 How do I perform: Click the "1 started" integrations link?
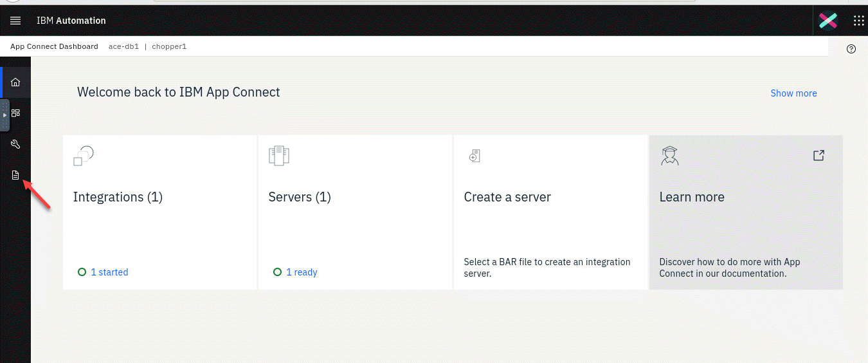pyautogui.click(x=109, y=272)
